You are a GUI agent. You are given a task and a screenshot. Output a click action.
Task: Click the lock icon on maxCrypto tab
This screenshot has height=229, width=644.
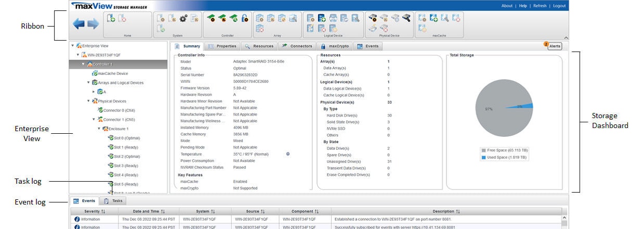coord(323,46)
